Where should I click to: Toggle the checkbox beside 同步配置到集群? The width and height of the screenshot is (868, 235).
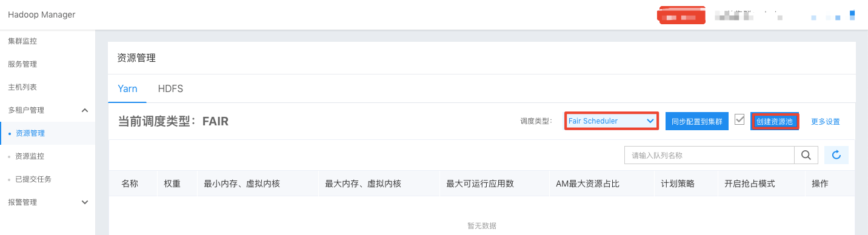coord(739,119)
